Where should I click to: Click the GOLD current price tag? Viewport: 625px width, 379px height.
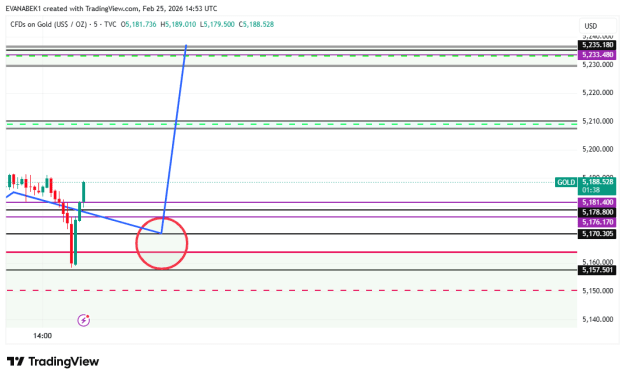566,183
